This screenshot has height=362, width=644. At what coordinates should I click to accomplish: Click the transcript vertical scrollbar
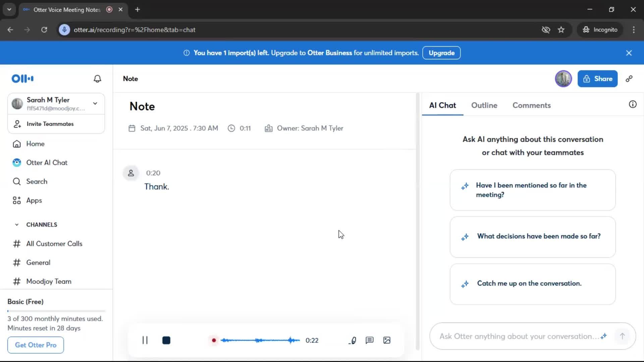click(418, 221)
